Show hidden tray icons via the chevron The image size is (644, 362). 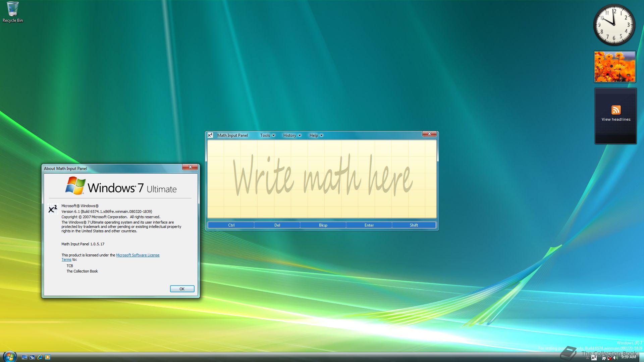coord(587,358)
